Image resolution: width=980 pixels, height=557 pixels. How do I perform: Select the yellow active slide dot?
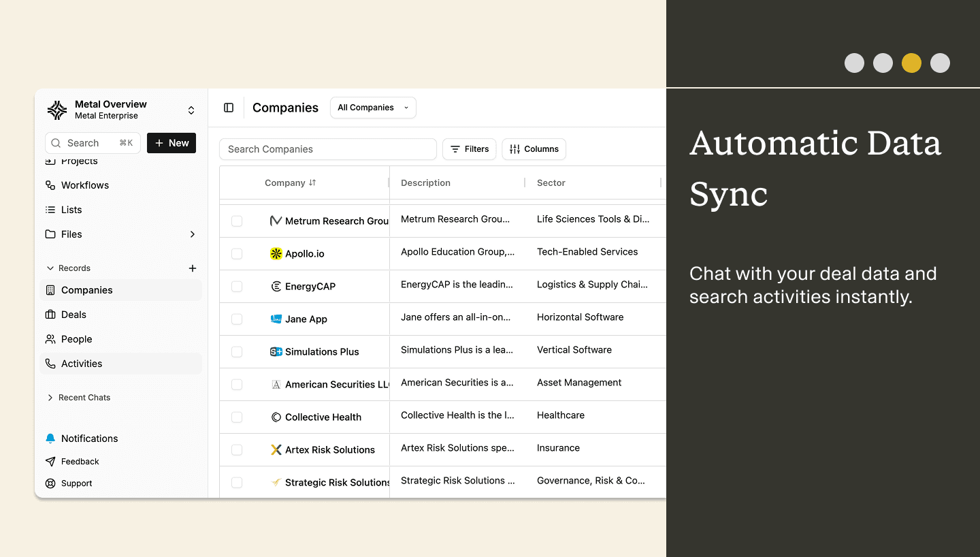(911, 63)
